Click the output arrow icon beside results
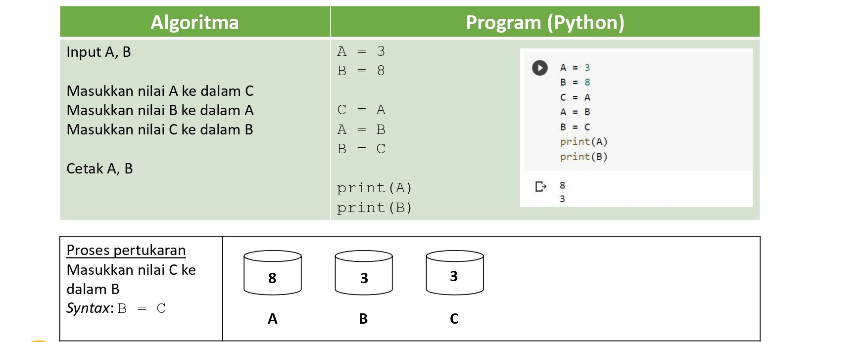Screen dimensions: 868x342 (x=541, y=186)
